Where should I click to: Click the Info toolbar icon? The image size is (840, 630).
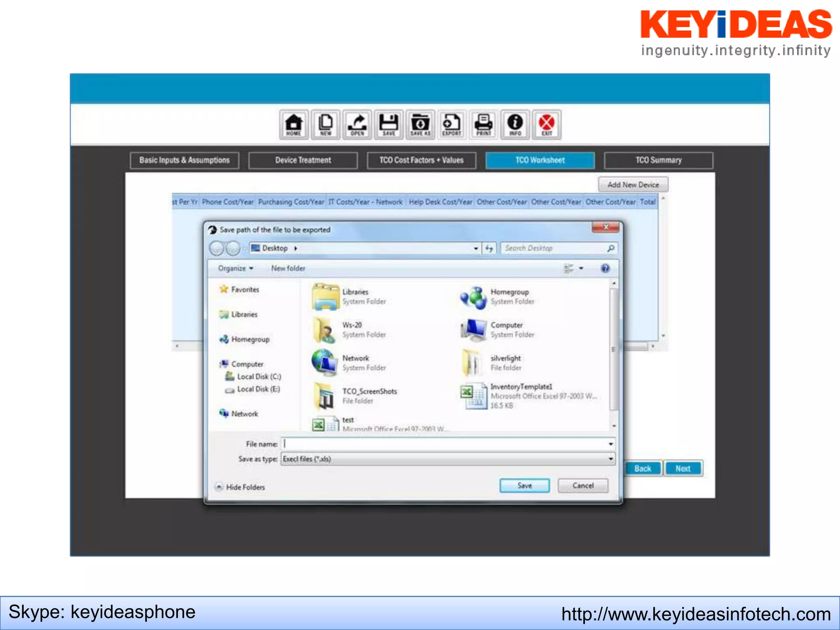[x=515, y=124]
